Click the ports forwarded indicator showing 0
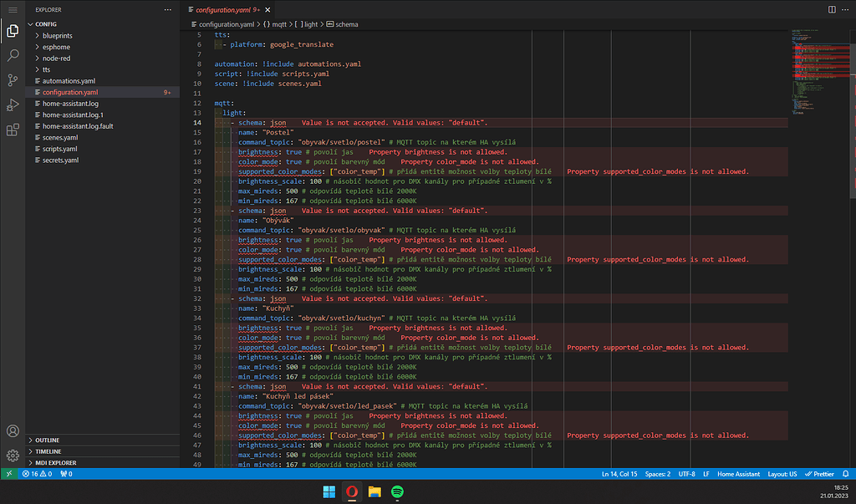The height and width of the screenshot is (504, 856). [66, 474]
